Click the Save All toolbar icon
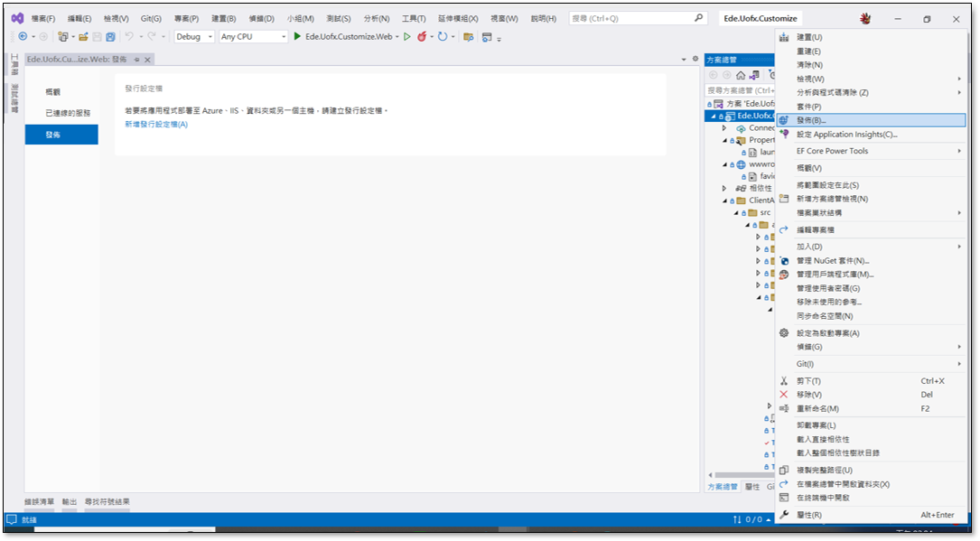This screenshot has height=541, width=980. coord(110,37)
